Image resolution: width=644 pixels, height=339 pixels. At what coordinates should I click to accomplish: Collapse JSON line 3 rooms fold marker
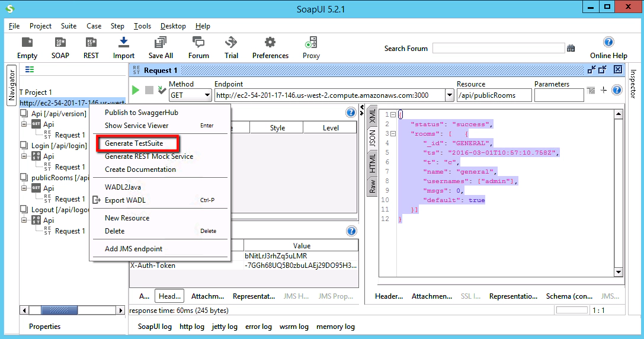[393, 133]
